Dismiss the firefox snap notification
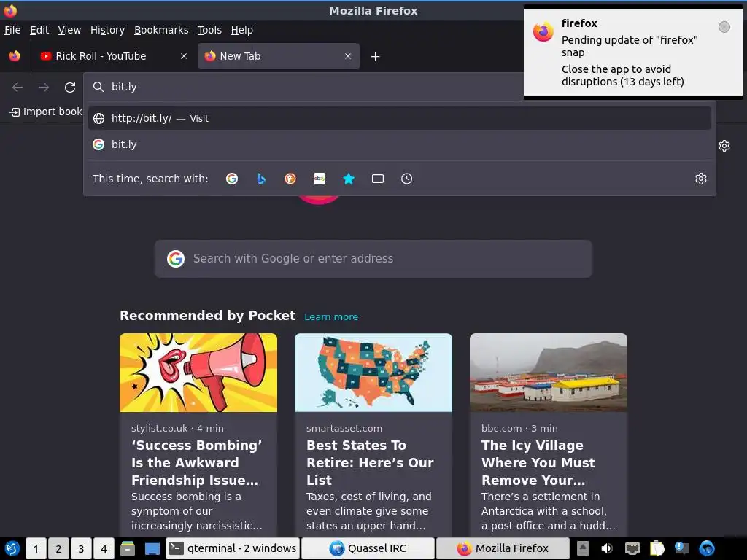 [x=724, y=27]
